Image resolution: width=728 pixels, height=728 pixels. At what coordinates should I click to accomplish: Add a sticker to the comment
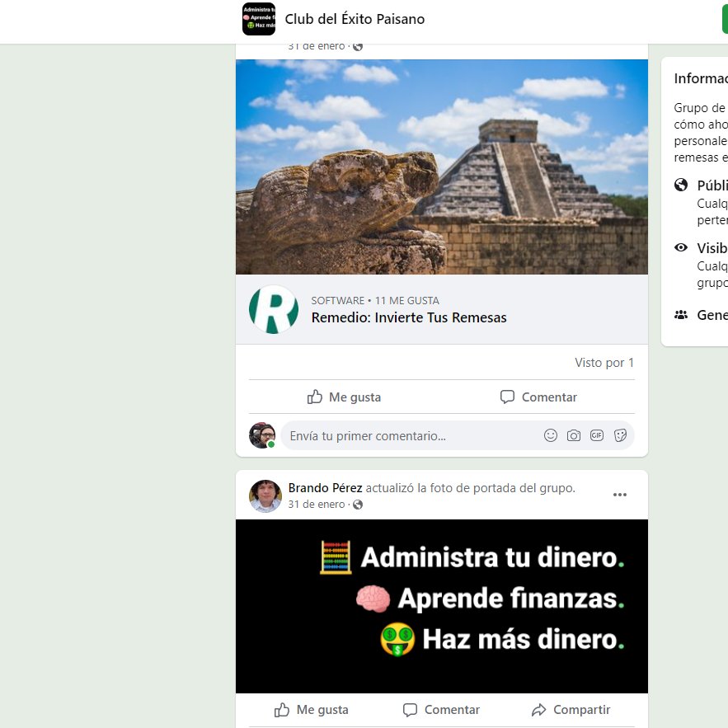pos(620,435)
